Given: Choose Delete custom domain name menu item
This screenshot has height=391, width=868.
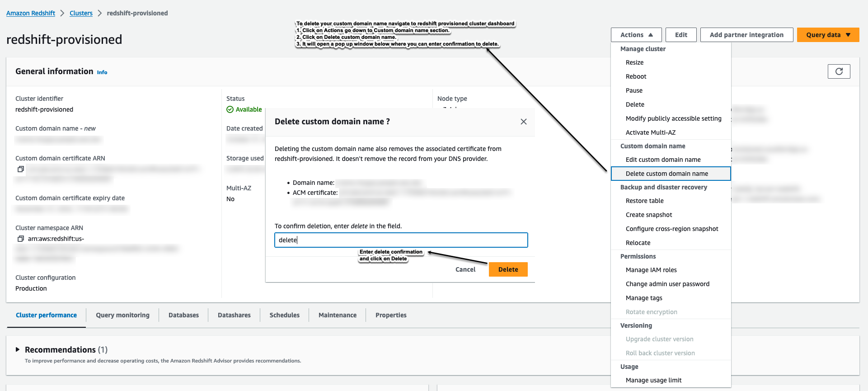Looking at the screenshot, I should pos(671,174).
